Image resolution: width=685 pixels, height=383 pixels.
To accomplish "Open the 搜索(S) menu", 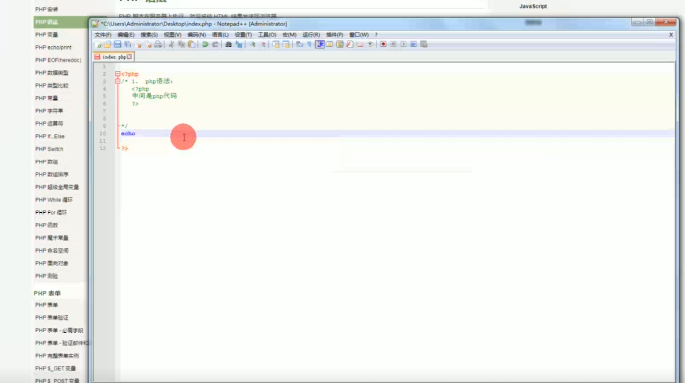I will point(149,35).
